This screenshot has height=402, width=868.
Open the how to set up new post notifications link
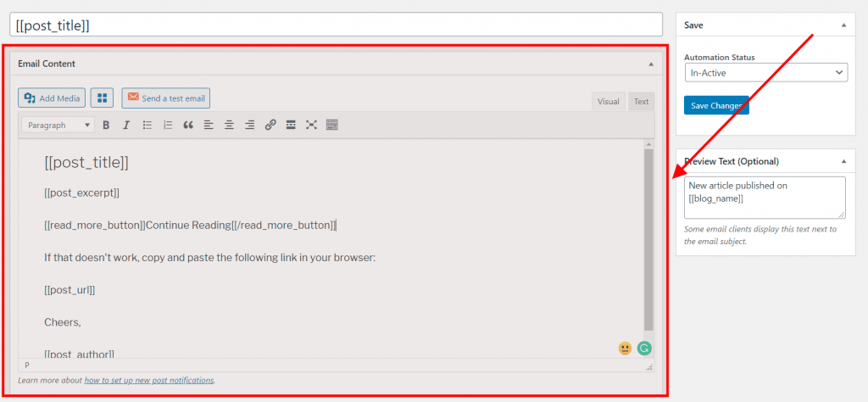[149, 381]
